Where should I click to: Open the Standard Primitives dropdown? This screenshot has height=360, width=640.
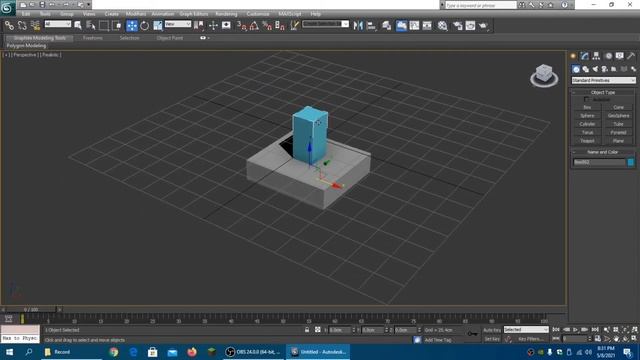(x=603, y=80)
